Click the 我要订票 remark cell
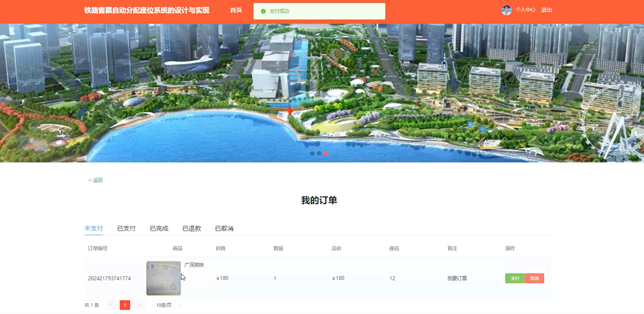 tap(457, 278)
